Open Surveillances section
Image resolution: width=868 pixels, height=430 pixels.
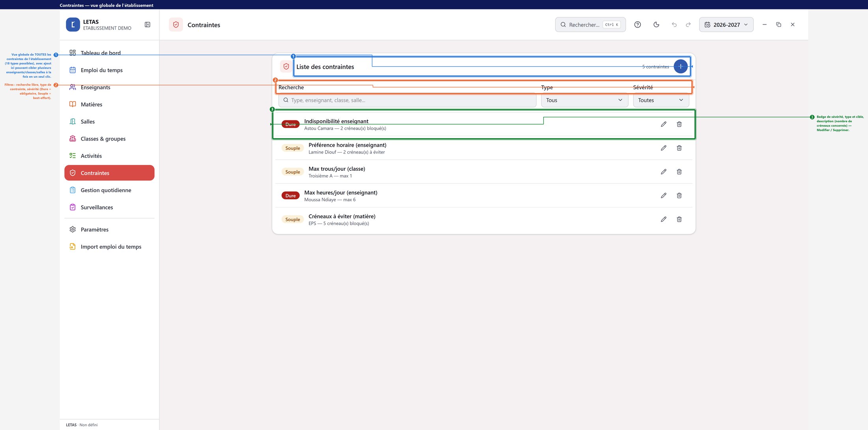pos(109,207)
